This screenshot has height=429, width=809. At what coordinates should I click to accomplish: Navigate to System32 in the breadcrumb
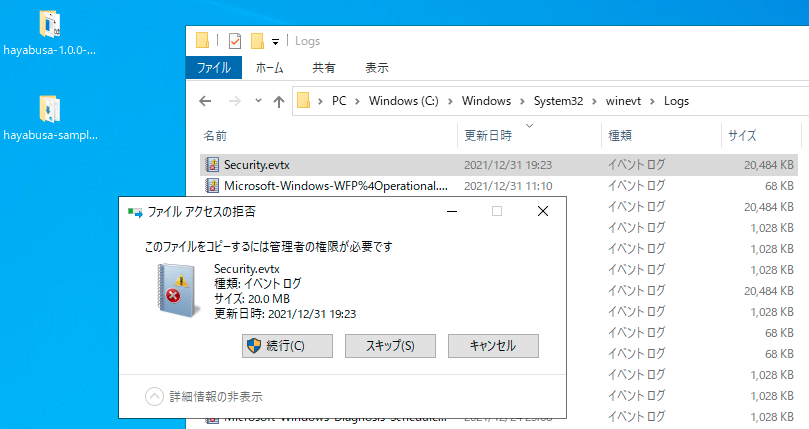pyautogui.click(x=558, y=101)
